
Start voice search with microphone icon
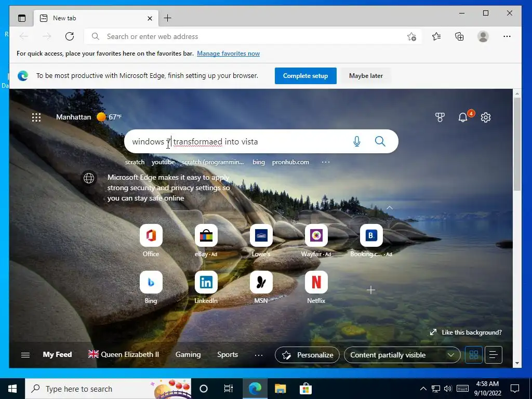point(356,141)
